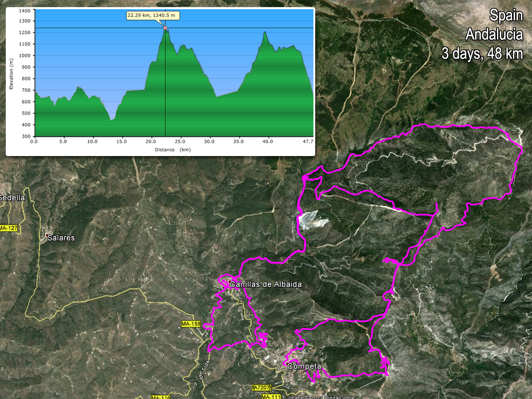The width and height of the screenshot is (532, 399).
Task: Select the Cómpeta town marker dot
Action: coord(288,364)
